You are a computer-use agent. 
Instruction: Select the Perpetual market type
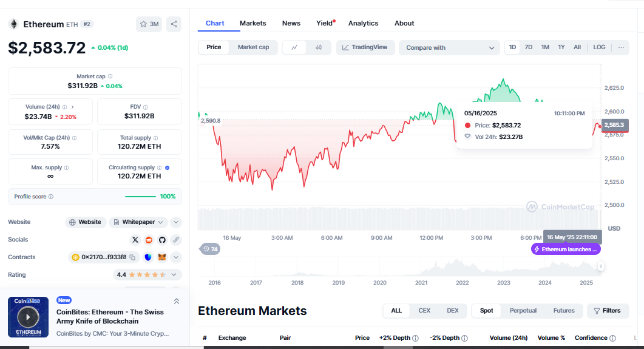click(523, 311)
